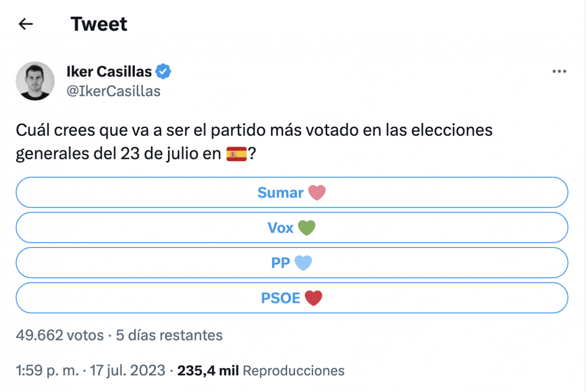Click the @IkerCasillas handle
This screenshot has width=588, height=392.
coord(113,91)
